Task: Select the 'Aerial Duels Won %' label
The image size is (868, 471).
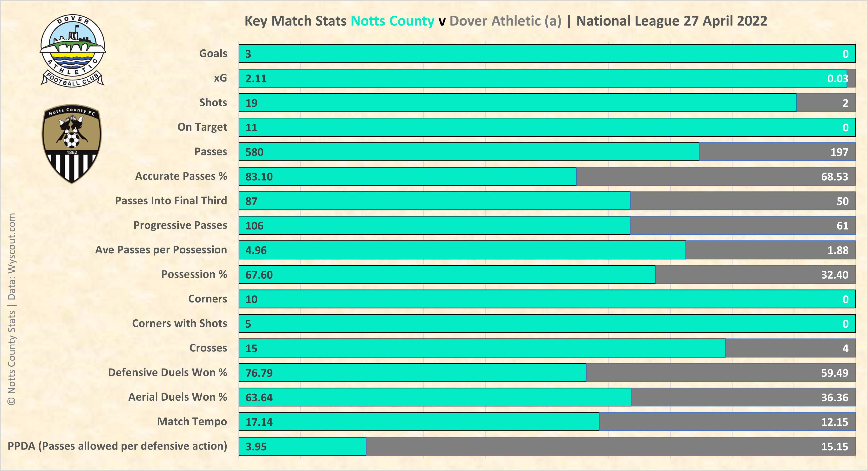Action: [177, 397]
